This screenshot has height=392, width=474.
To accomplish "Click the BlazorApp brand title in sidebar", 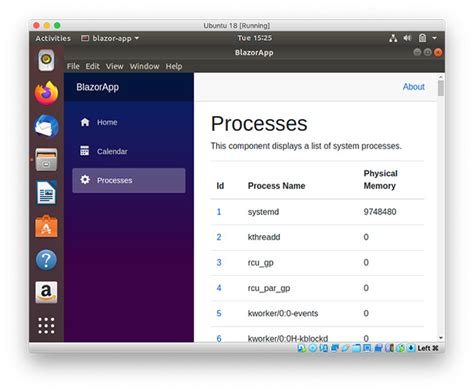I will [x=98, y=87].
